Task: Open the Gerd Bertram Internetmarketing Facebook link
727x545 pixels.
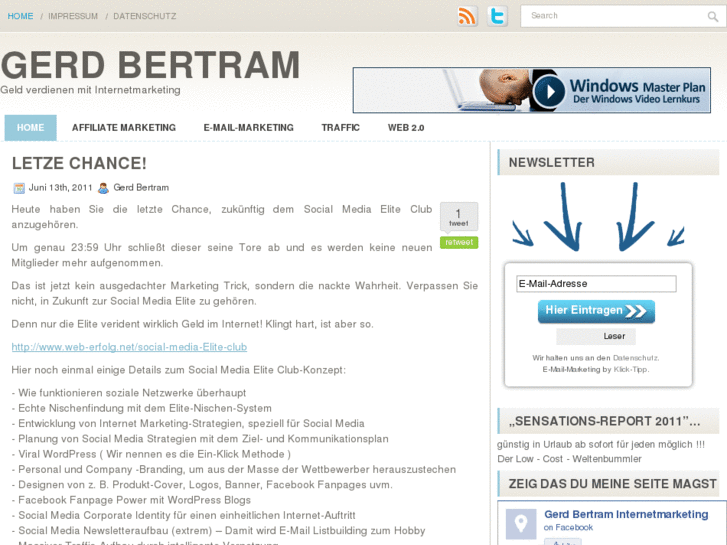Action: 626,514
